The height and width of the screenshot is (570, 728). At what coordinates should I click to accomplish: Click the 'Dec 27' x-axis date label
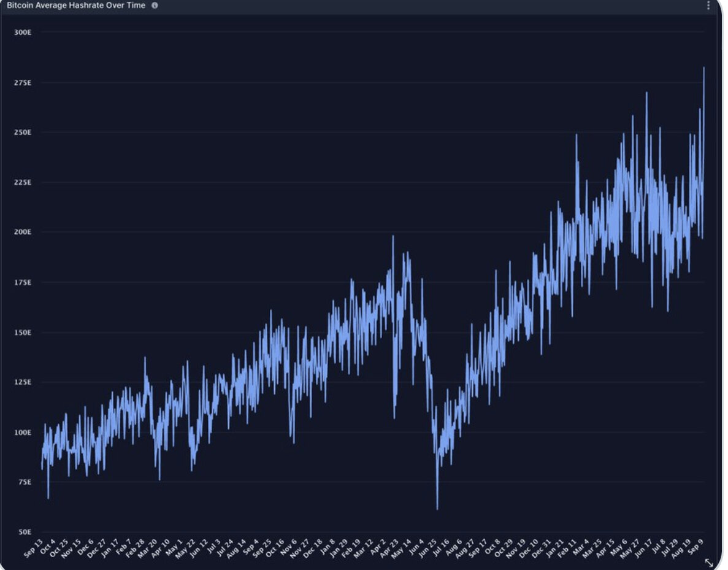click(97, 548)
